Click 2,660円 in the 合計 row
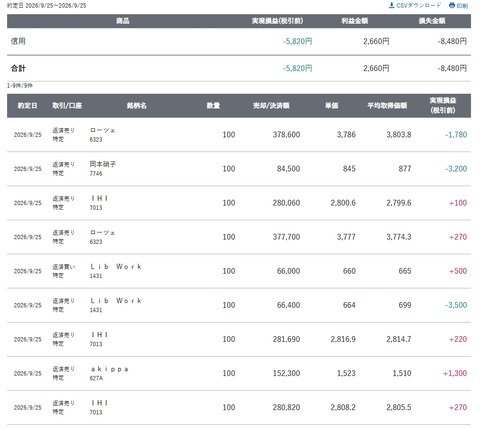Image resolution: width=480 pixels, height=429 pixels. tap(376, 68)
